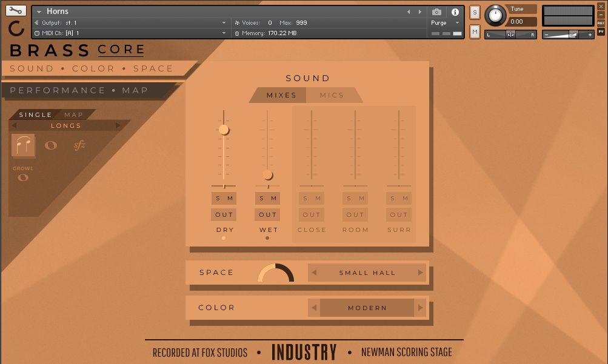
Task: Click the Tune knob
Action: (x=495, y=16)
